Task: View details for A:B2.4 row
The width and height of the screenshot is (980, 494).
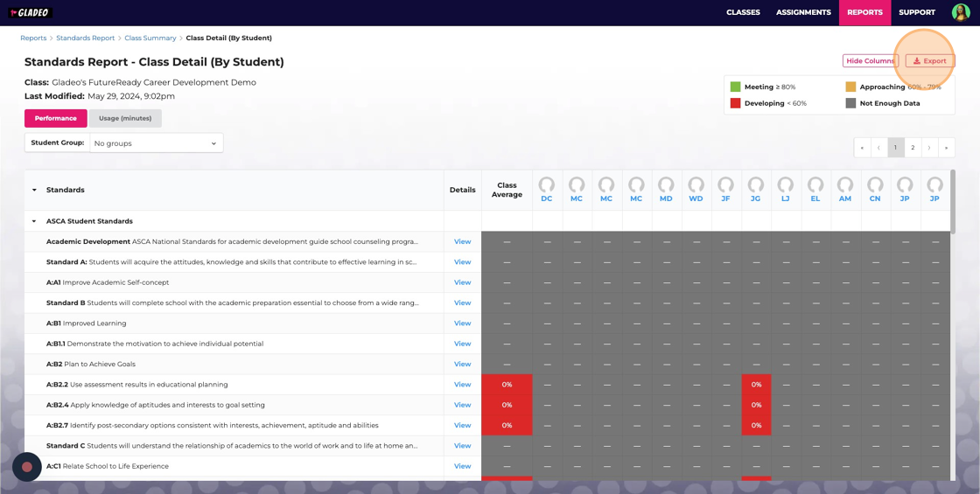Action: coord(463,405)
